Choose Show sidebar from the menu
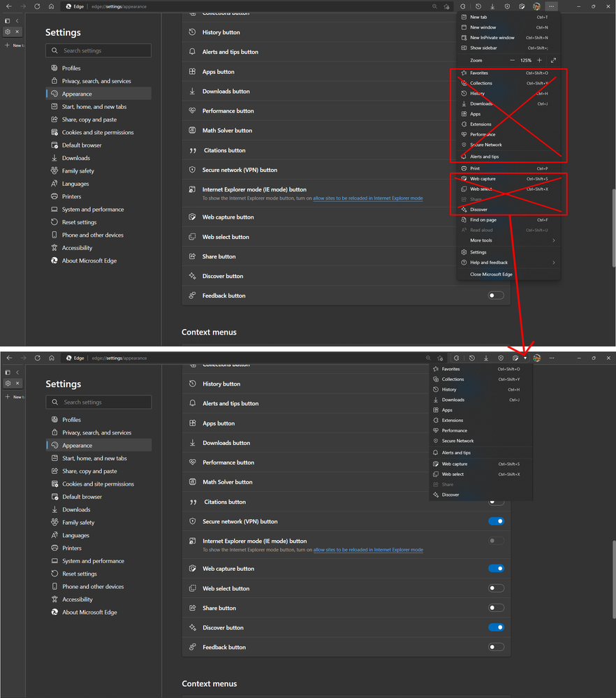This screenshot has height=698, width=616. pos(508,48)
